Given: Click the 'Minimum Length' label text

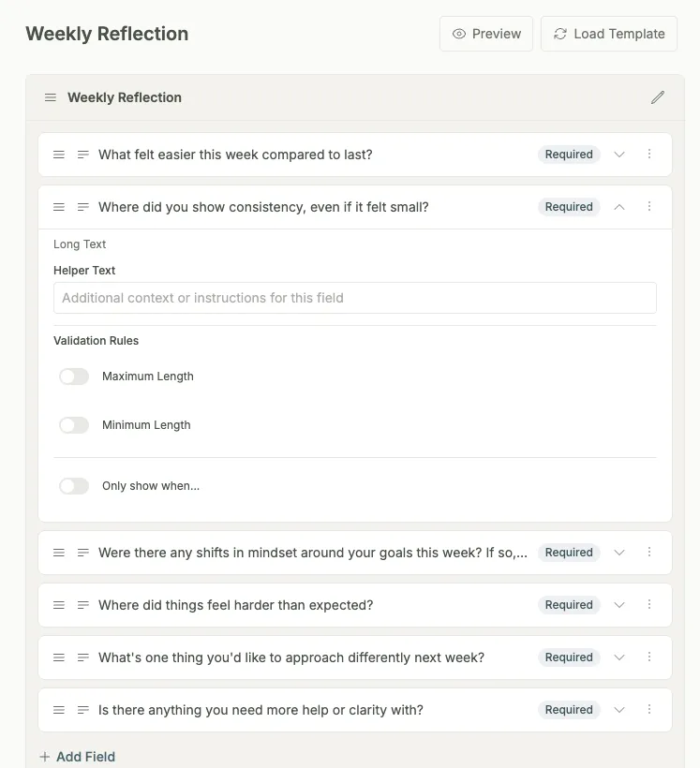Looking at the screenshot, I should [146, 425].
